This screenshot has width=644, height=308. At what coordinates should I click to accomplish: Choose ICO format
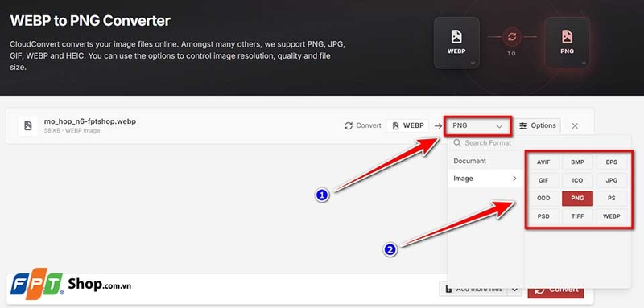tap(577, 180)
